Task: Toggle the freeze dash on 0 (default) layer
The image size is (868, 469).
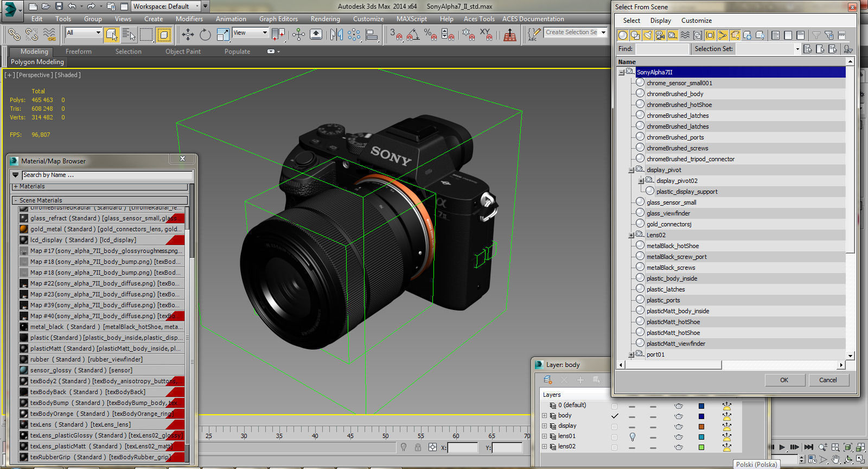Action: [653, 405]
